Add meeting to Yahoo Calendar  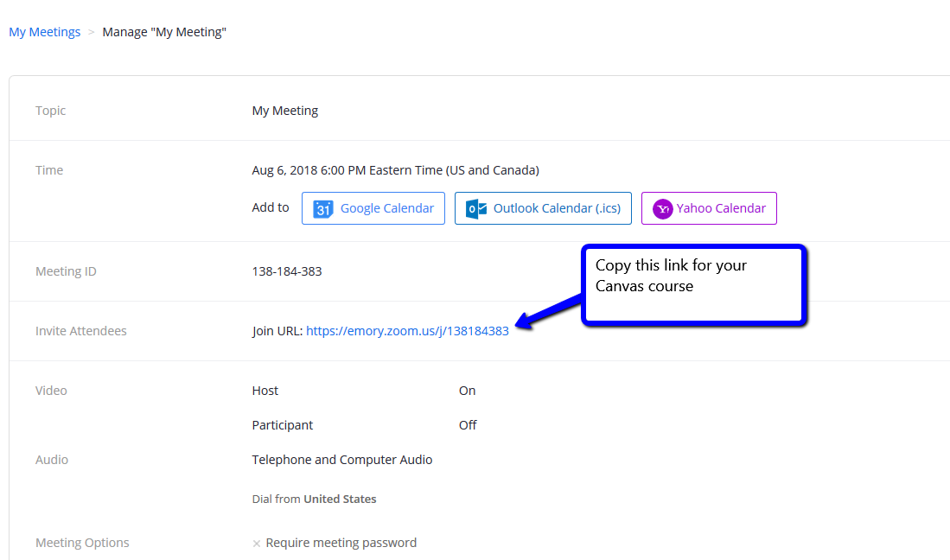(709, 207)
